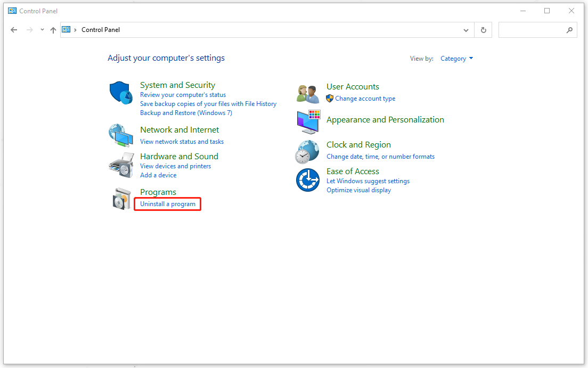The image size is (588, 368).
Task: Click the System and Security shield icon
Action: [x=121, y=93]
